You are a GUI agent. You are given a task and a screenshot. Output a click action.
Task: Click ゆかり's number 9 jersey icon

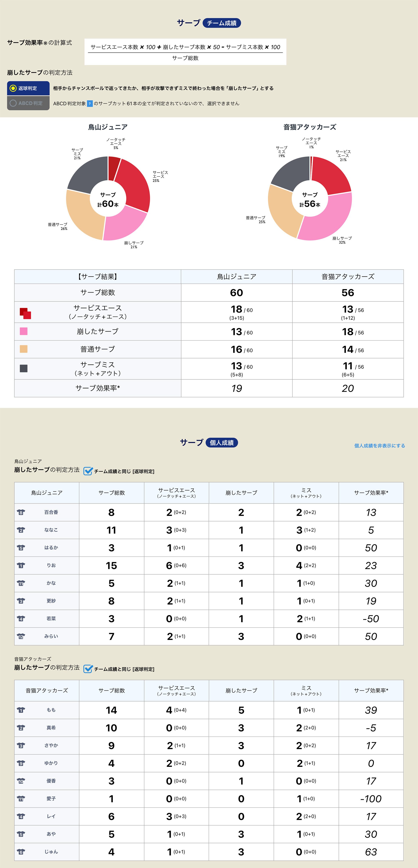pos(21,763)
